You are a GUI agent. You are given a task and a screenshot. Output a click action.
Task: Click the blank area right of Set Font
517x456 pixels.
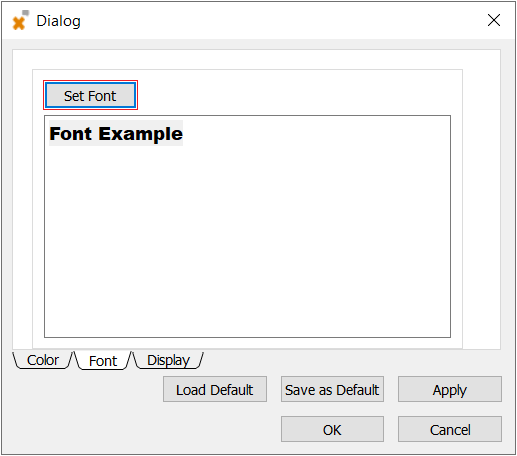(x=293, y=95)
